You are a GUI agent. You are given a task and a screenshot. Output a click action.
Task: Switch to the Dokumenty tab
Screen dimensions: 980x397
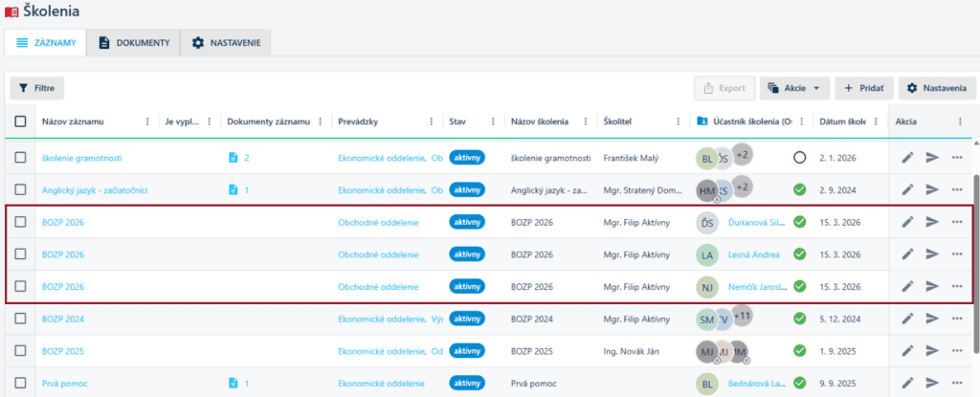coord(133,42)
